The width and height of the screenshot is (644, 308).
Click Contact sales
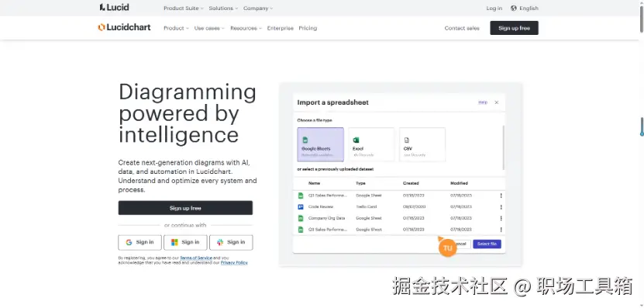click(462, 28)
